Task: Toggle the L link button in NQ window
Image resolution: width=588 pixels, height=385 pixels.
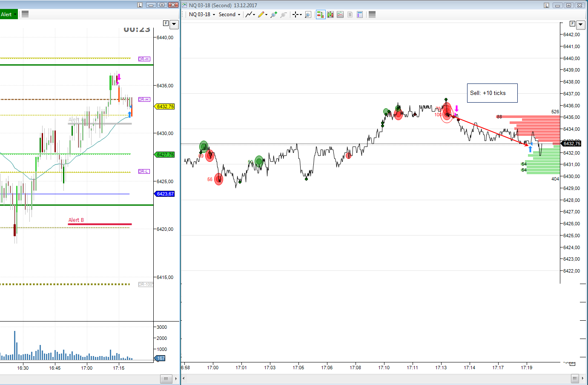Action: click(x=547, y=5)
